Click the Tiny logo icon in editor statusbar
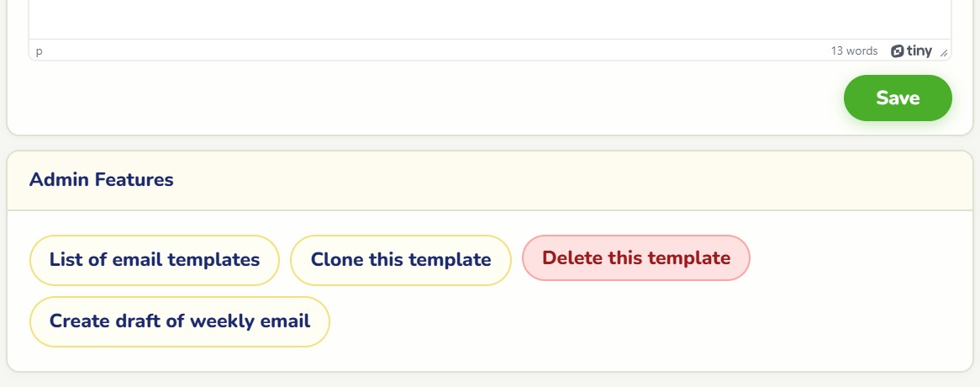 click(x=898, y=51)
